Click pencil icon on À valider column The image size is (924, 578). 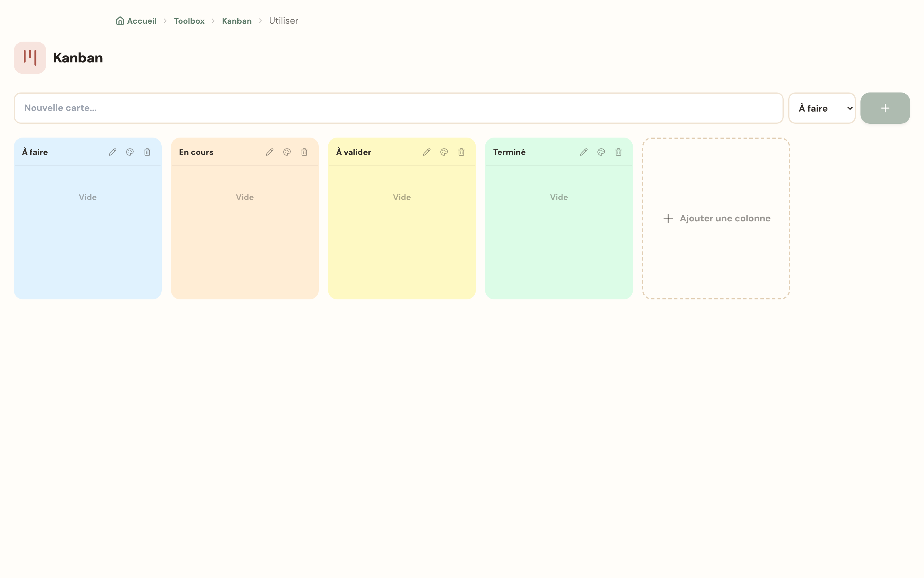tap(427, 152)
